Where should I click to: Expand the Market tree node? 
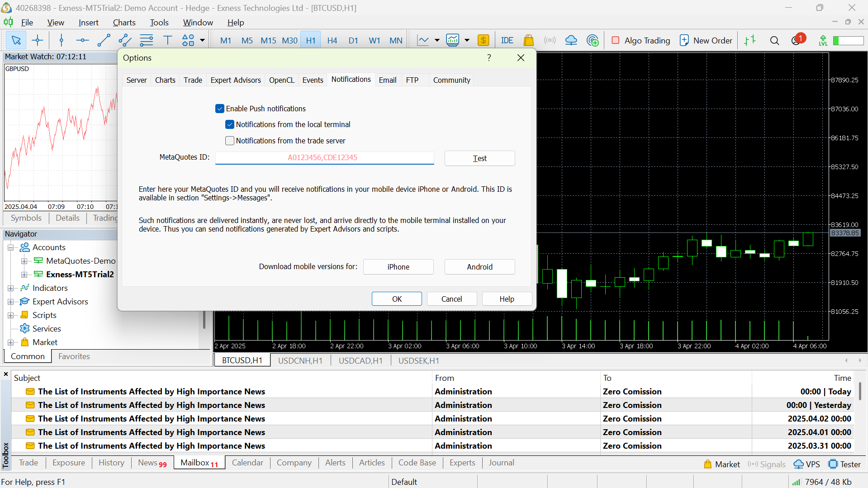(x=11, y=342)
